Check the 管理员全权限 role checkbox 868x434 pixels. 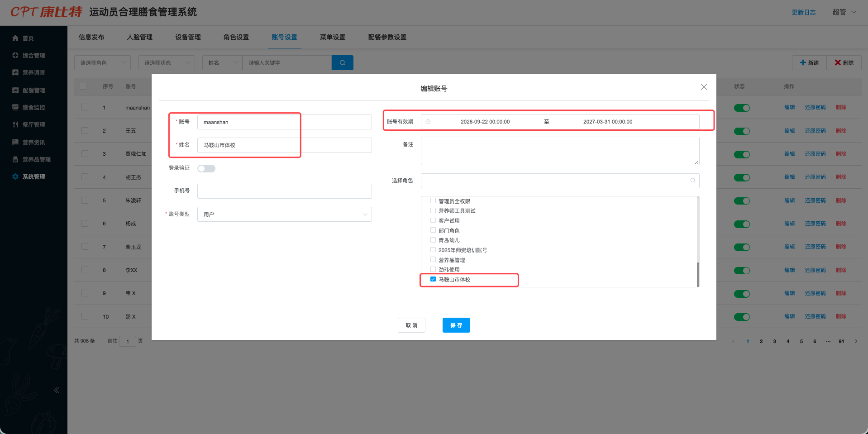[x=433, y=201]
